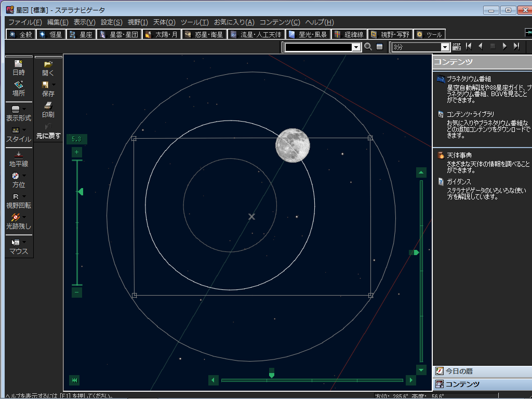Image resolution: width=532 pixels, height=399 pixels.
Task: Toggle the 地平線 horizon display
Action: (19, 159)
